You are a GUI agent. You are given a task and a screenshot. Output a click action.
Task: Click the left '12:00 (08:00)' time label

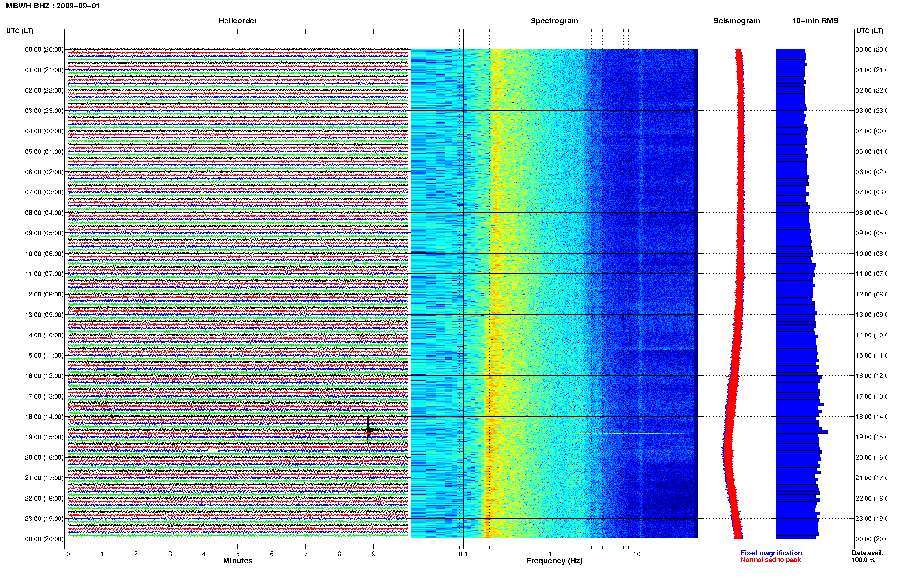[44, 294]
